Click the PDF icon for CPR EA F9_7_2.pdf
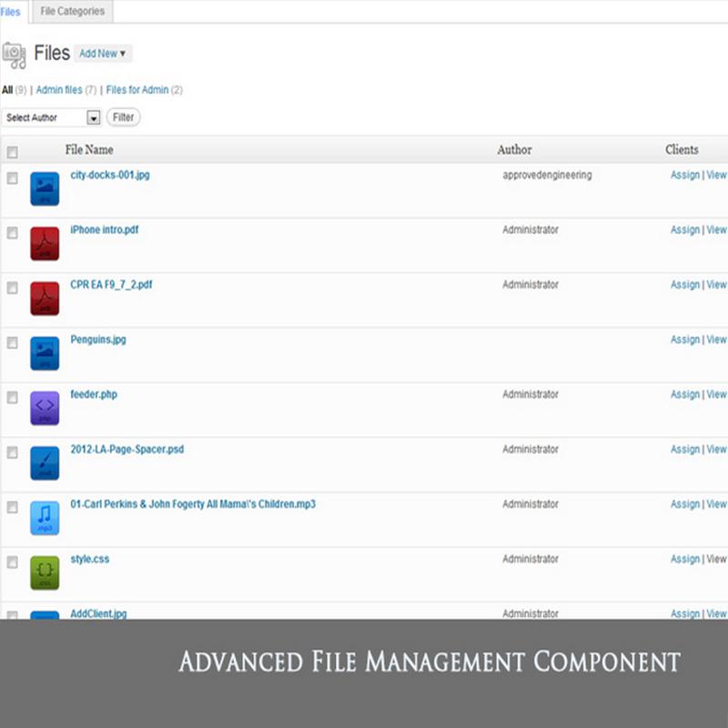Viewport: 728px width, 728px height. 45,298
